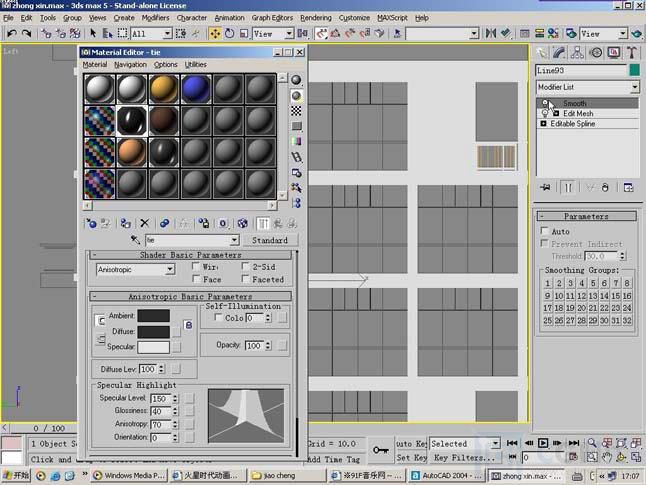Open the Modifiers menu
The width and height of the screenshot is (646, 485).
(155, 18)
